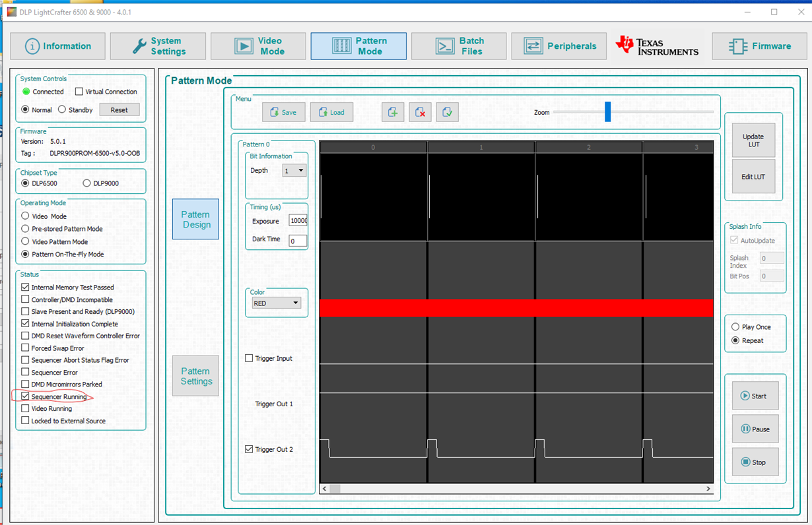The image size is (812, 525).
Task: Click the application icon in title bar
Action: (x=11, y=12)
